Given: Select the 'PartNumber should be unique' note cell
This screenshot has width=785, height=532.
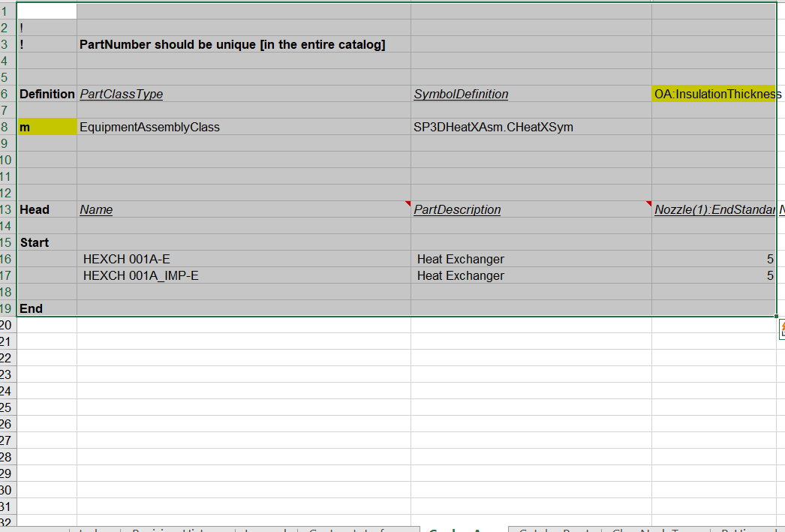Looking at the screenshot, I should coord(244,44).
